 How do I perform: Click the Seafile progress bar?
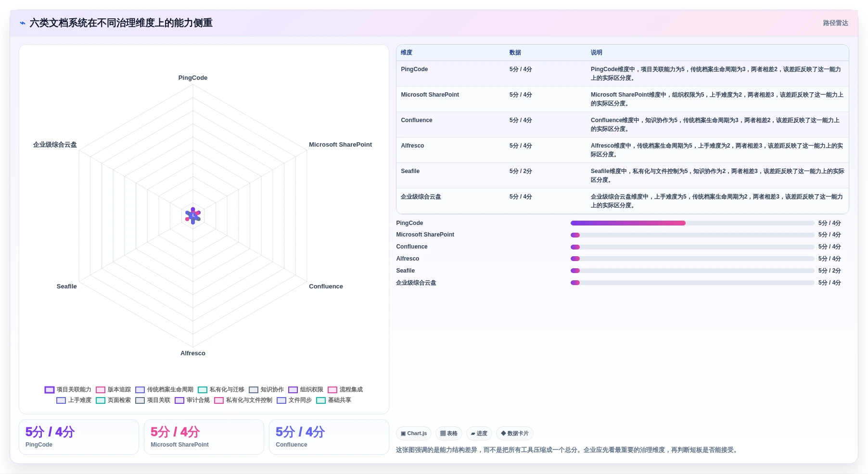coord(692,271)
